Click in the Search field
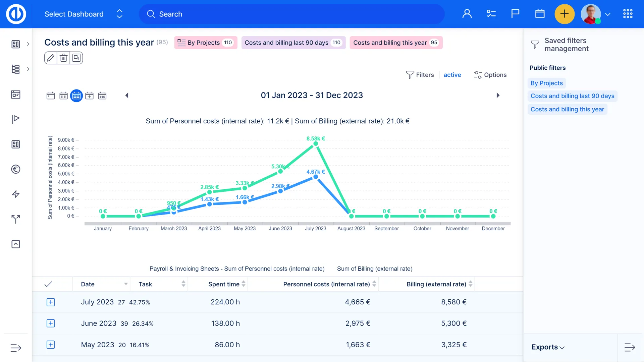Image resolution: width=644 pixels, height=362 pixels. pyautogui.click(x=292, y=14)
